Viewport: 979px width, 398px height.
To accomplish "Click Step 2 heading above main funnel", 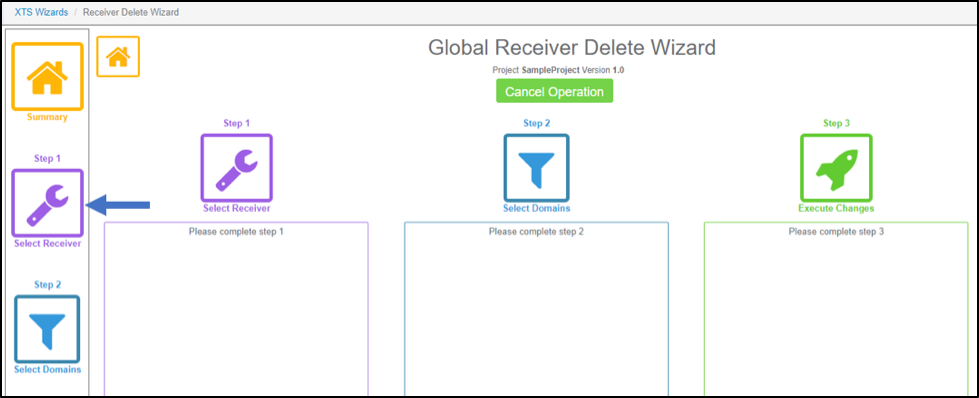I will (x=536, y=123).
